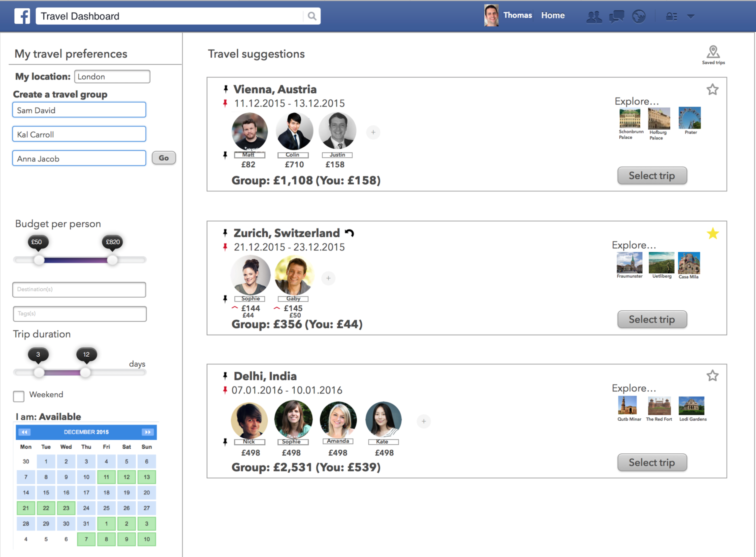Expand the account dropdown arrow
Screen dimensions: 756x557
click(690, 16)
